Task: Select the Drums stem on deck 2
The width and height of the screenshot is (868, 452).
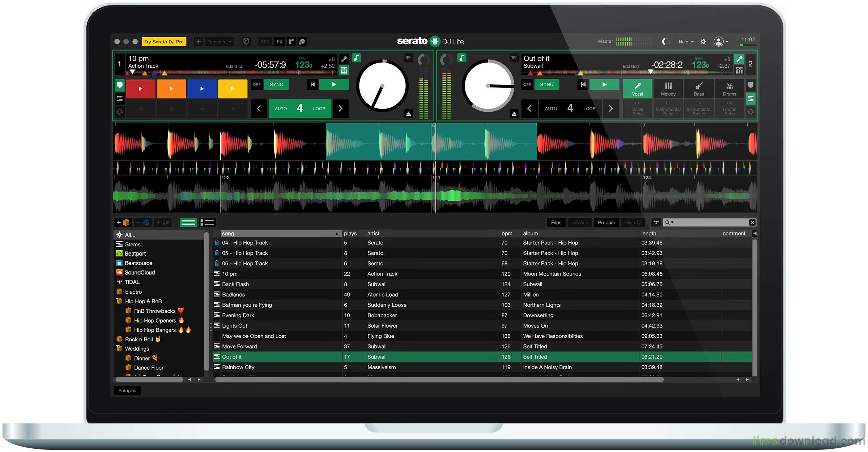Action: (x=729, y=88)
